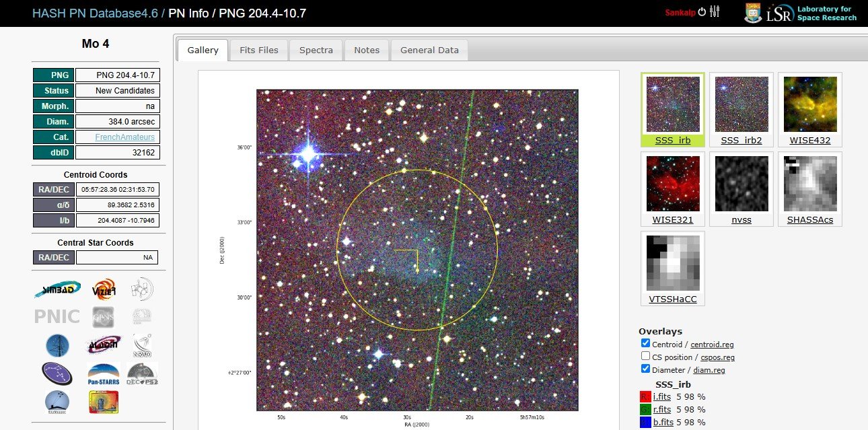Viewport: 868px width, 430px height.
Task: Click the dbID value 32162
Action: [x=118, y=152]
